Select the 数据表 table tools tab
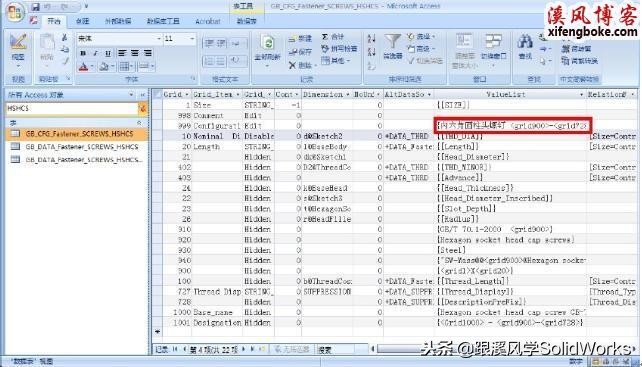 [246, 21]
